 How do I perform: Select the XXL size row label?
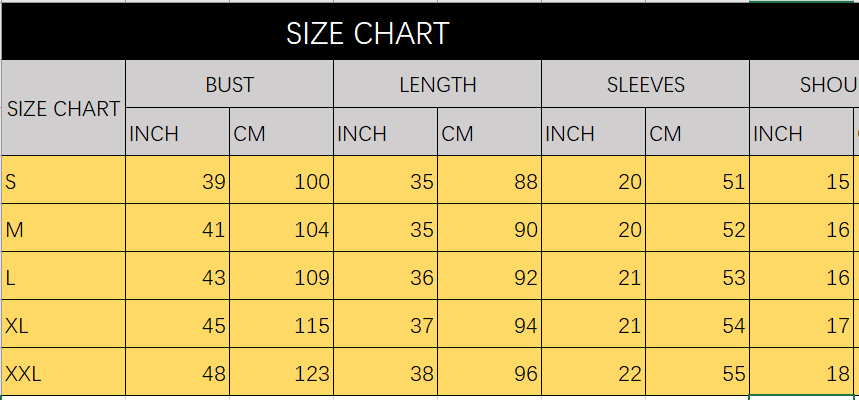tap(64, 374)
